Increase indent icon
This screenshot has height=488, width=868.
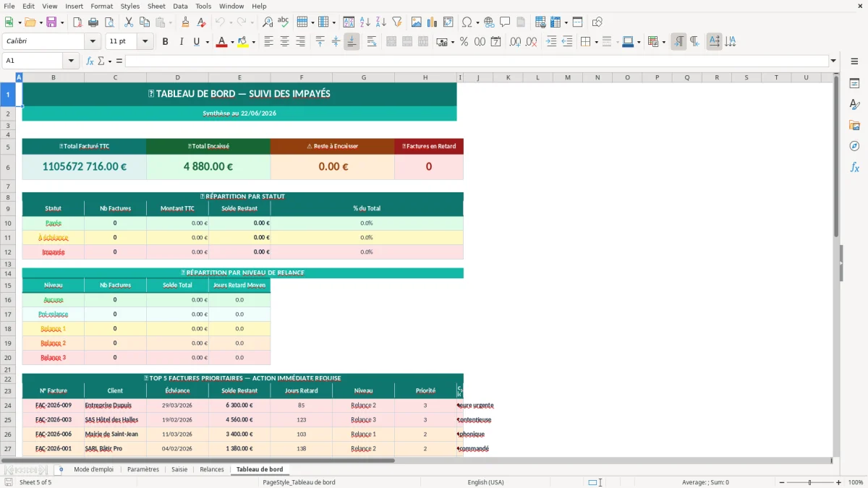pos(551,42)
